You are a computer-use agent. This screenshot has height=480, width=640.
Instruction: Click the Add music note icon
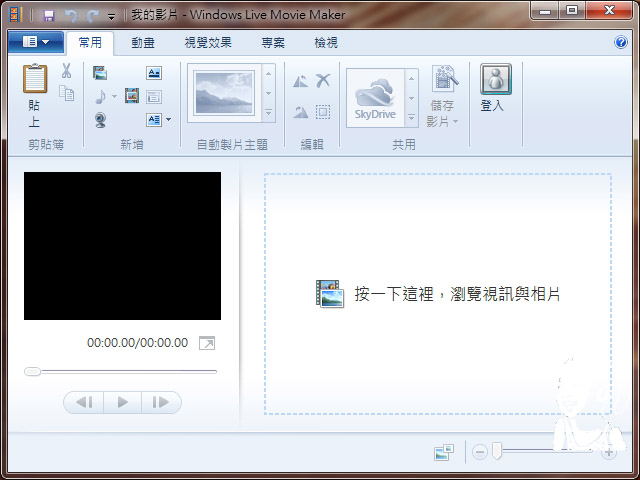point(100,97)
